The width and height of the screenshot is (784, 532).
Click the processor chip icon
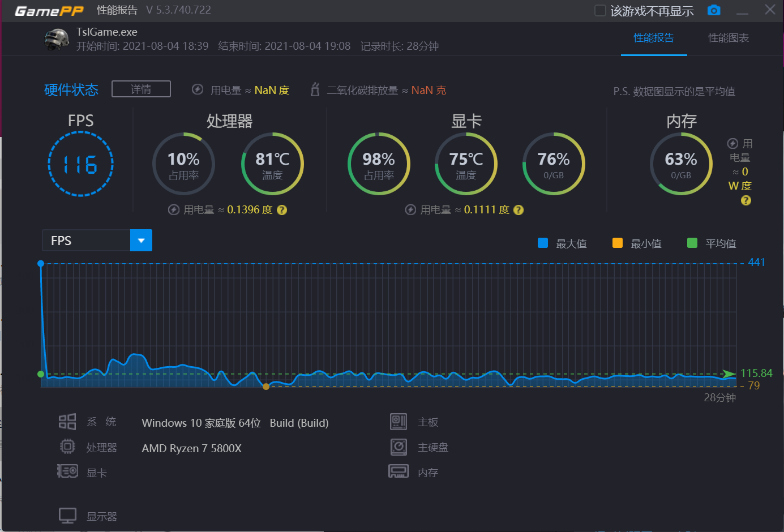click(x=67, y=447)
